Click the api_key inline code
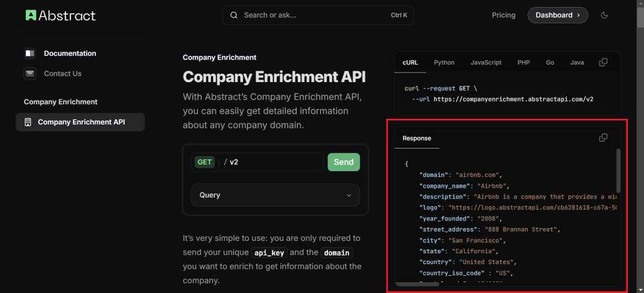 [x=270, y=253]
